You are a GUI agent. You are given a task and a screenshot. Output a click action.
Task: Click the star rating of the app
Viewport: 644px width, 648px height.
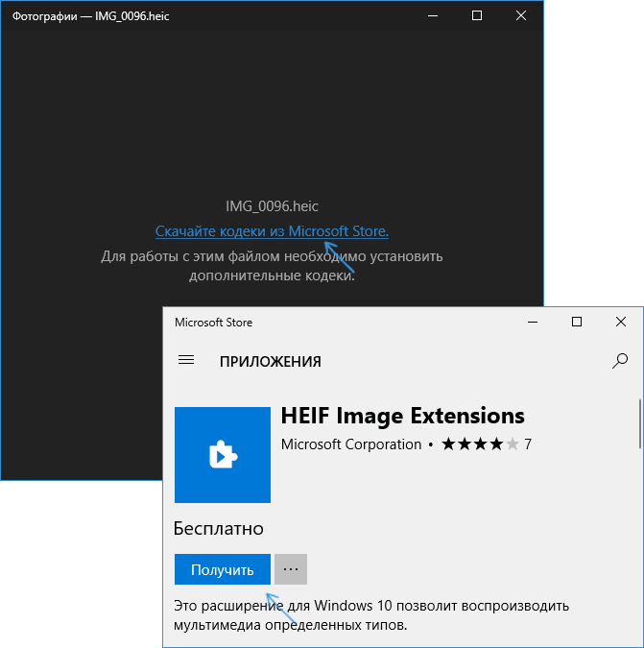coord(481,444)
